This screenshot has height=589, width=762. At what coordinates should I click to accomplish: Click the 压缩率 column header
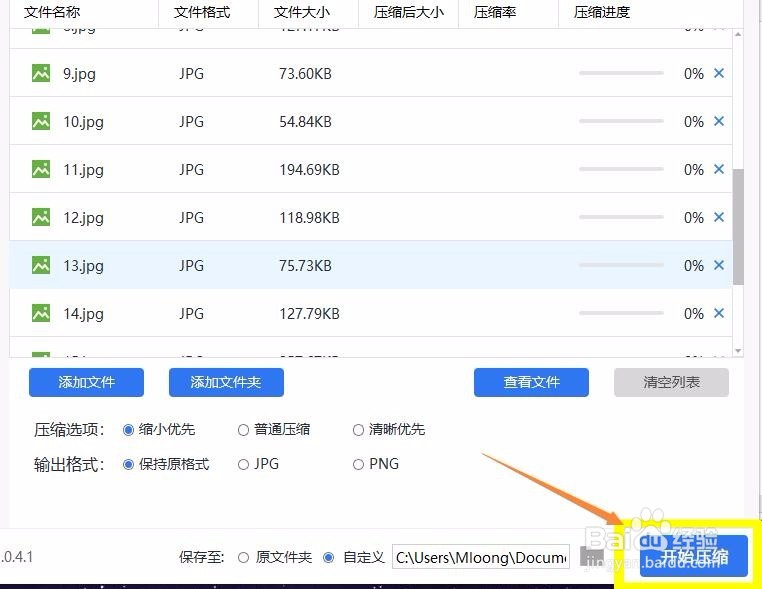coord(495,12)
